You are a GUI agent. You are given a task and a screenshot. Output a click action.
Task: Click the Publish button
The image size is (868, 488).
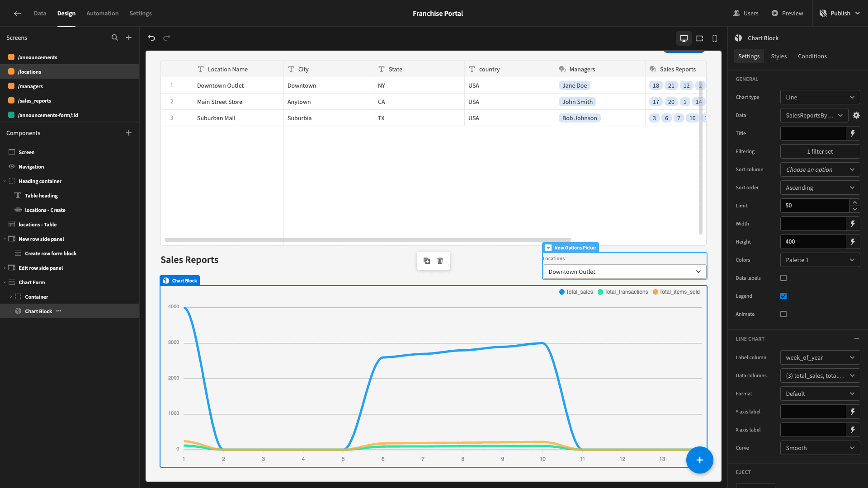[x=840, y=13]
